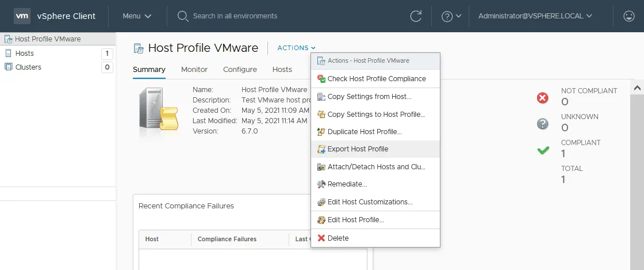Click the Edit Host Customizations icon

point(321,202)
